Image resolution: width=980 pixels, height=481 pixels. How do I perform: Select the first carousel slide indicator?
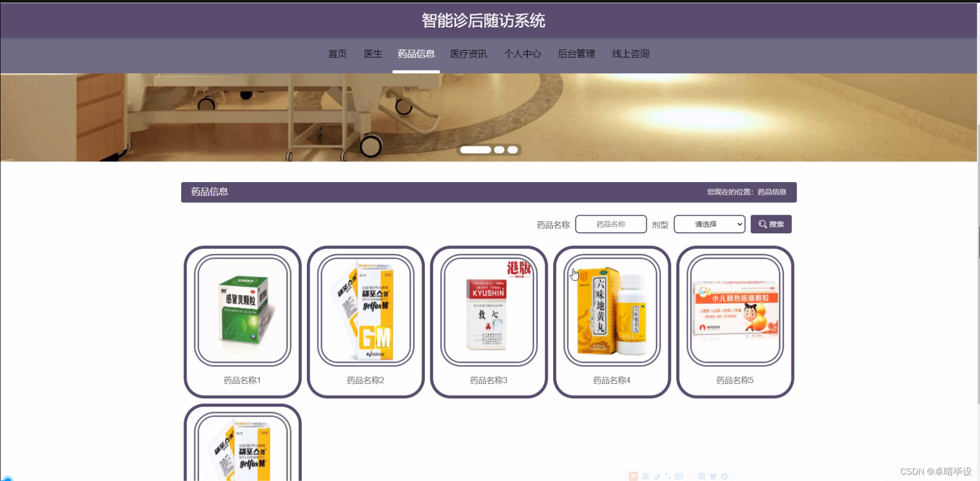[x=476, y=150]
